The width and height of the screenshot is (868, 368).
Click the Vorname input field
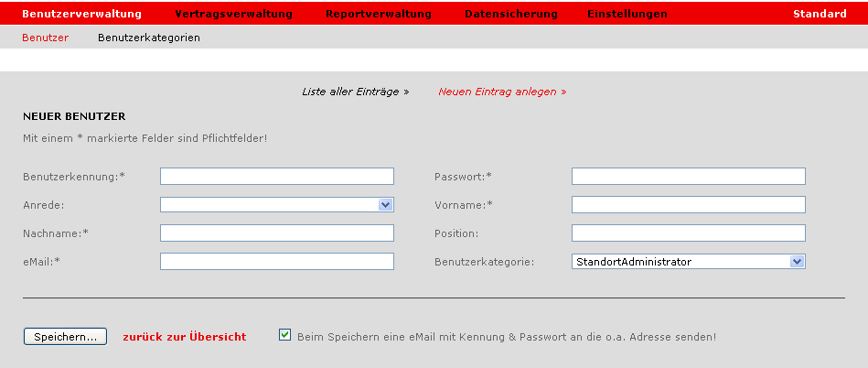click(x=688, y=205)
